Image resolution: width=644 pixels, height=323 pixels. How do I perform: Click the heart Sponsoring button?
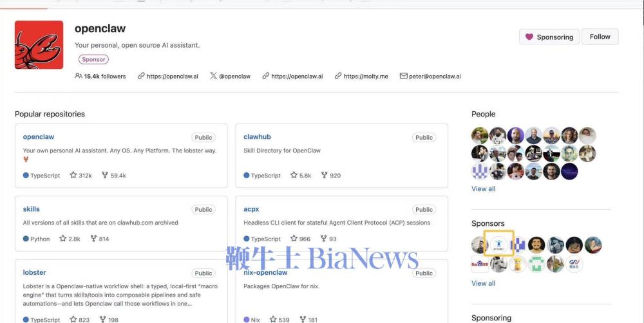pyautogui.click(x=549, y=37)
